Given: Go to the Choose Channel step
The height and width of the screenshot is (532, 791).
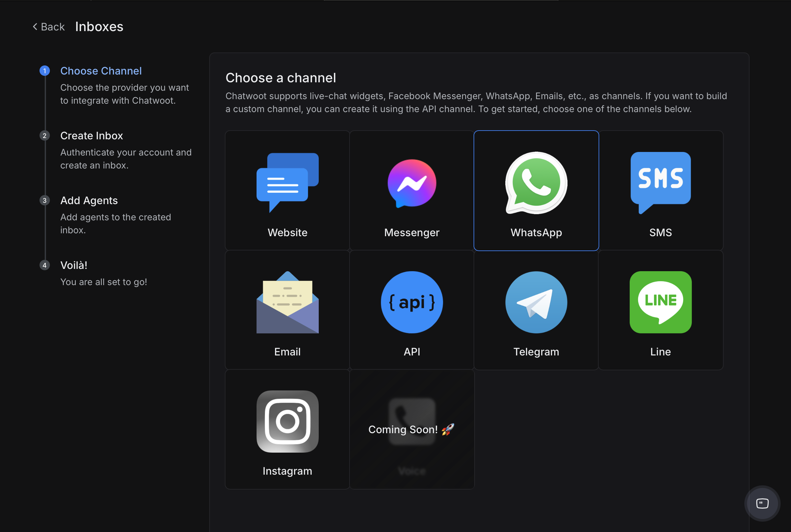Looking at the screenshot, I should [x=101, y=71].
